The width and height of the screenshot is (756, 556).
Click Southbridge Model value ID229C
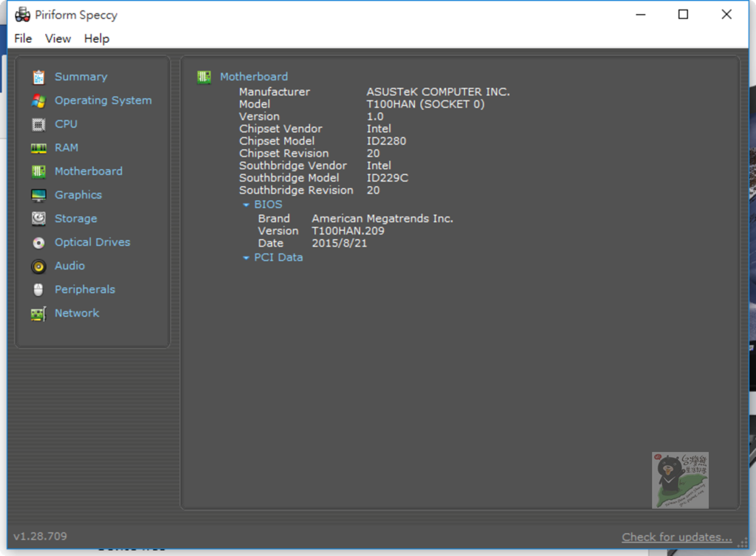click(387, 178)
